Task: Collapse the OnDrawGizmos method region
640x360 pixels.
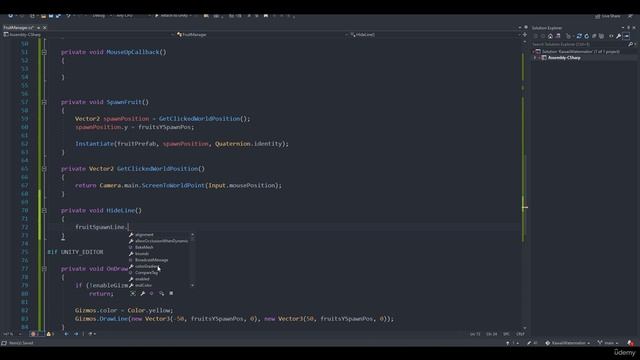Action: pos(44,269)
